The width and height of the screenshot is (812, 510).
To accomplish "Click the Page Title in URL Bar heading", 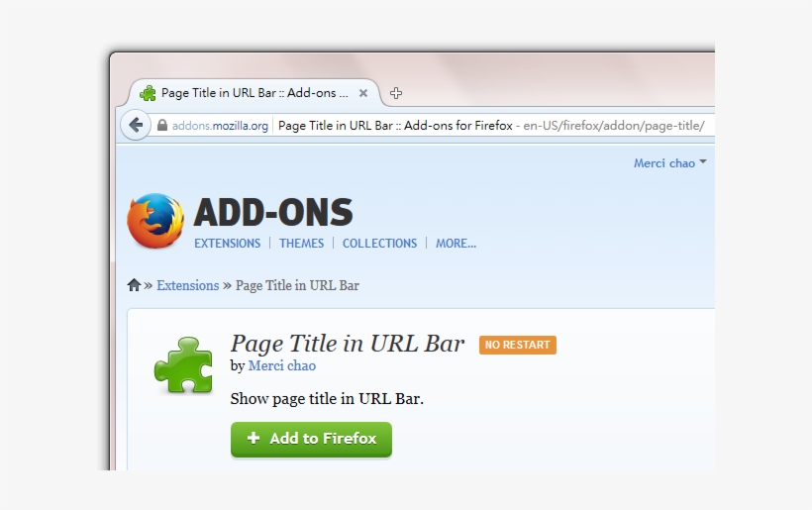I will point(348,344).
